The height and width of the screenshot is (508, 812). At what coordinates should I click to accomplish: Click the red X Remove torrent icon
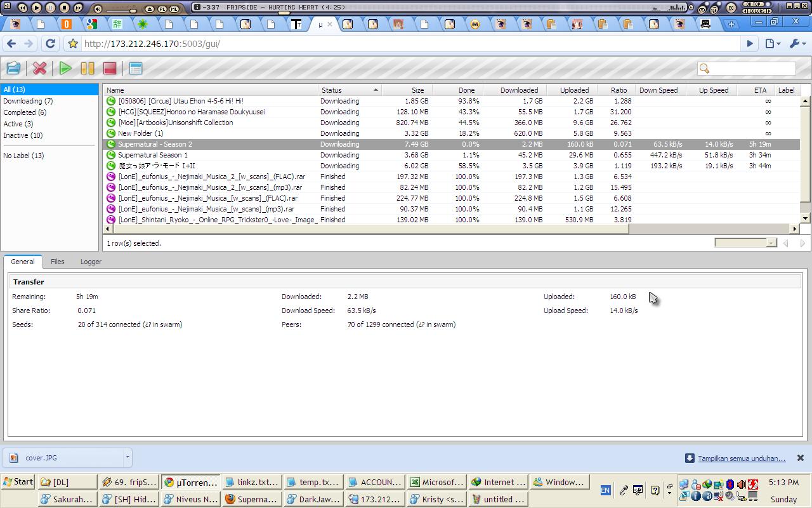pos(39,69)
